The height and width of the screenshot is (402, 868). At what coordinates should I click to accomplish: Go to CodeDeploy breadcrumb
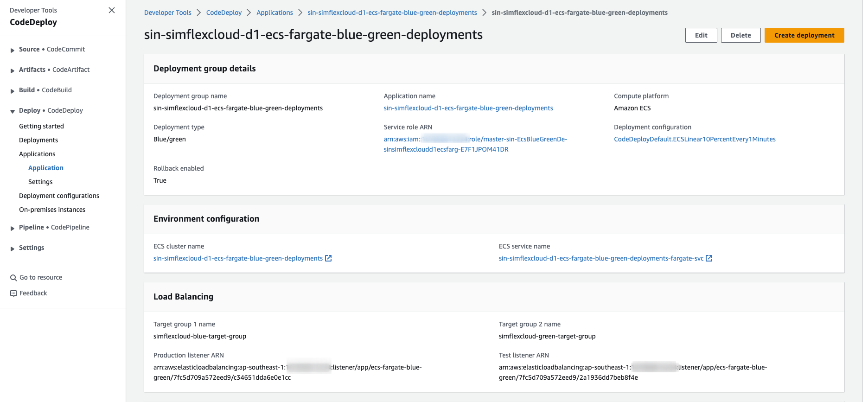tap(224, 13)
